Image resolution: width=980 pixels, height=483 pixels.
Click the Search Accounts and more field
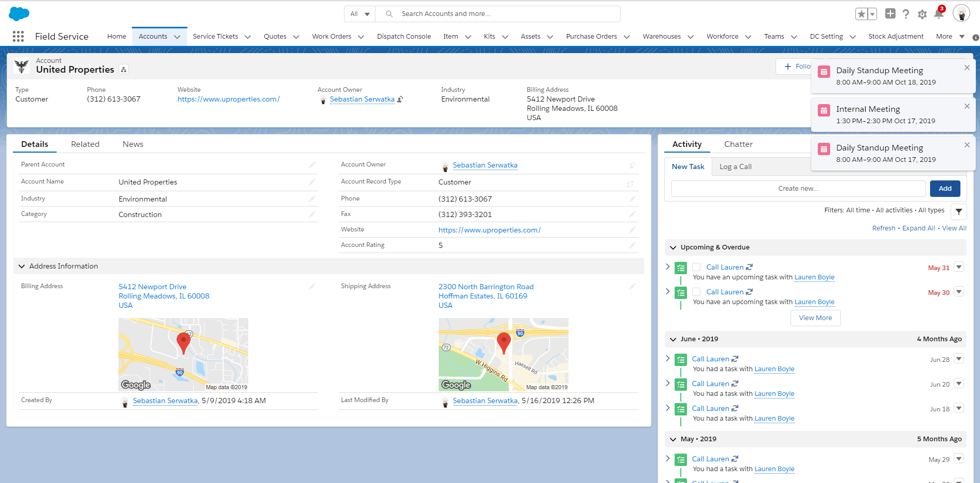pyautogui.click(x=497, y=14)
